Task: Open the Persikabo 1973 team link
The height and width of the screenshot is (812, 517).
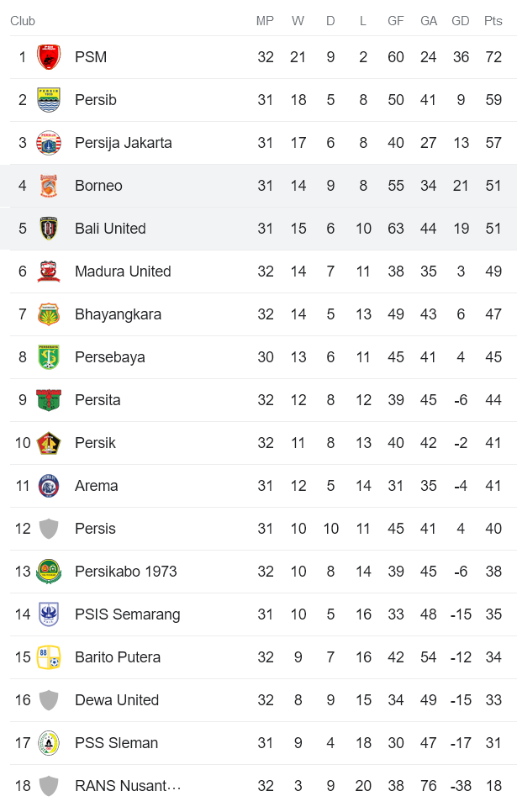Action: pos(126,572)
